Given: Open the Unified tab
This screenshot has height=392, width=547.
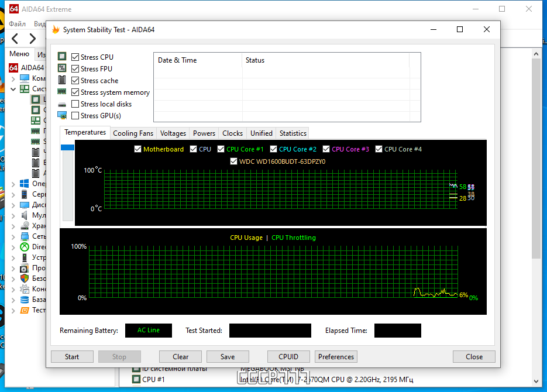Looking at the screenshot, I should click(262, 133).
